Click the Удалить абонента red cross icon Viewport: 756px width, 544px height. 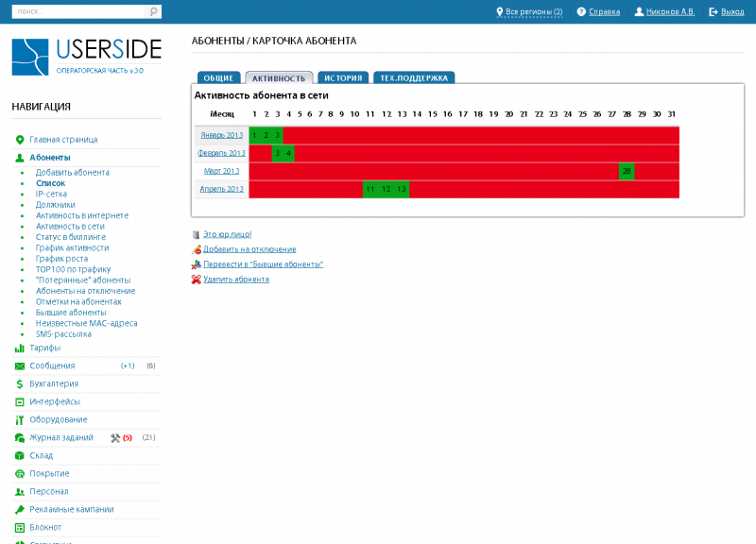pos(197,280)
